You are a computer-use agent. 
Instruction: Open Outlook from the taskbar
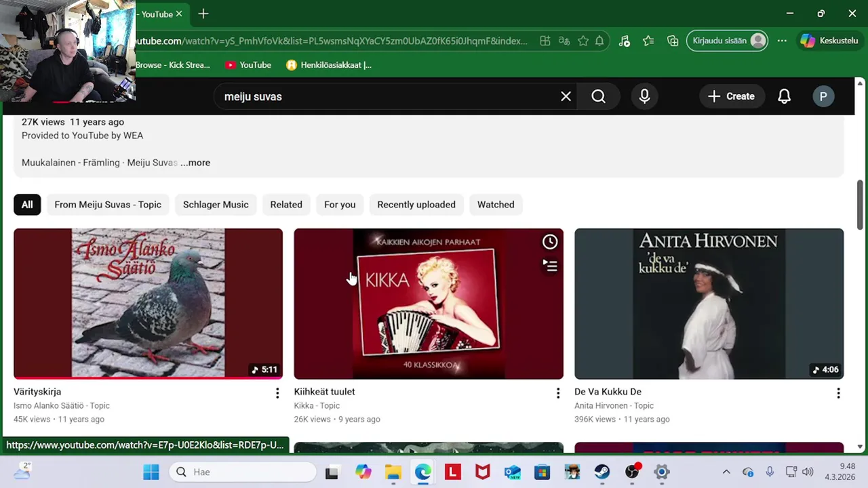click(513, 472)
